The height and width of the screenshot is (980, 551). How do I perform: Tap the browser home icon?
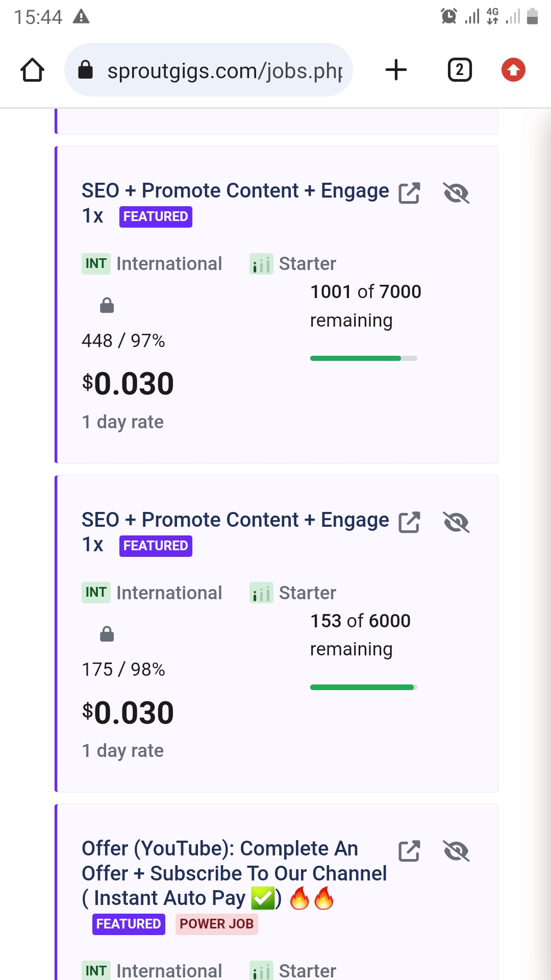pos(32,70)
